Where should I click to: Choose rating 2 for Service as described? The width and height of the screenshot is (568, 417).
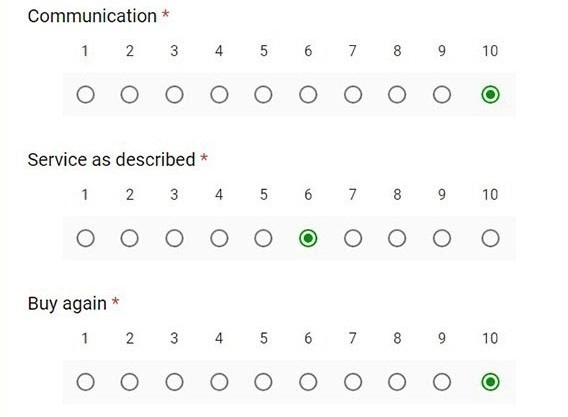tap(129, 238)
